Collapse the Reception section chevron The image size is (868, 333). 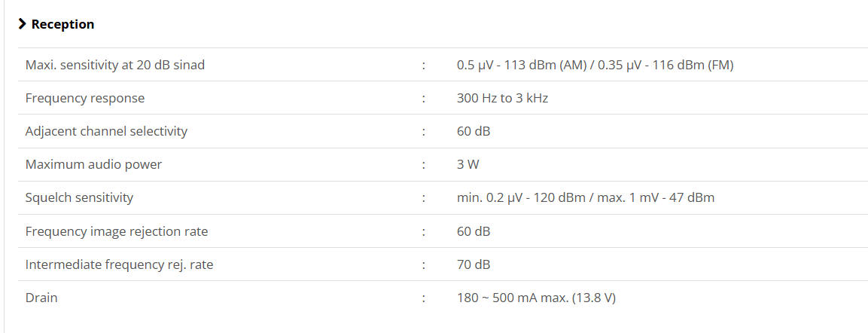point(23,24)
